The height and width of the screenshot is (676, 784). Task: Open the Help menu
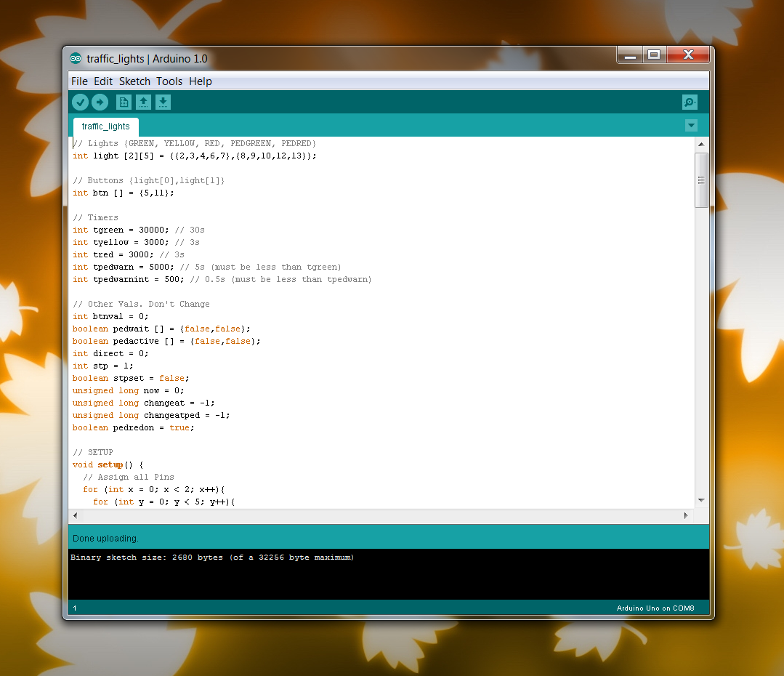click(201, 81)
